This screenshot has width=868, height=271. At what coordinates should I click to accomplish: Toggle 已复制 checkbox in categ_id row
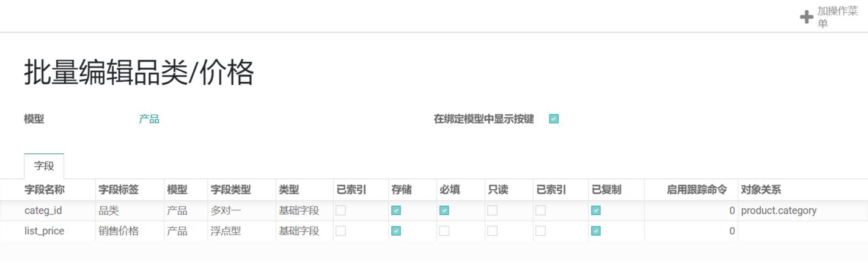[596, 211]
